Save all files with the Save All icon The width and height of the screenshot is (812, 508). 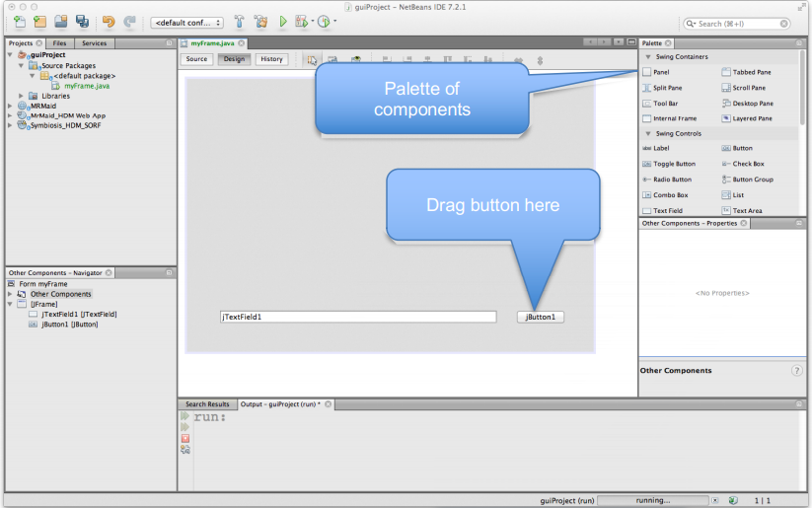(x=82, y=22)
